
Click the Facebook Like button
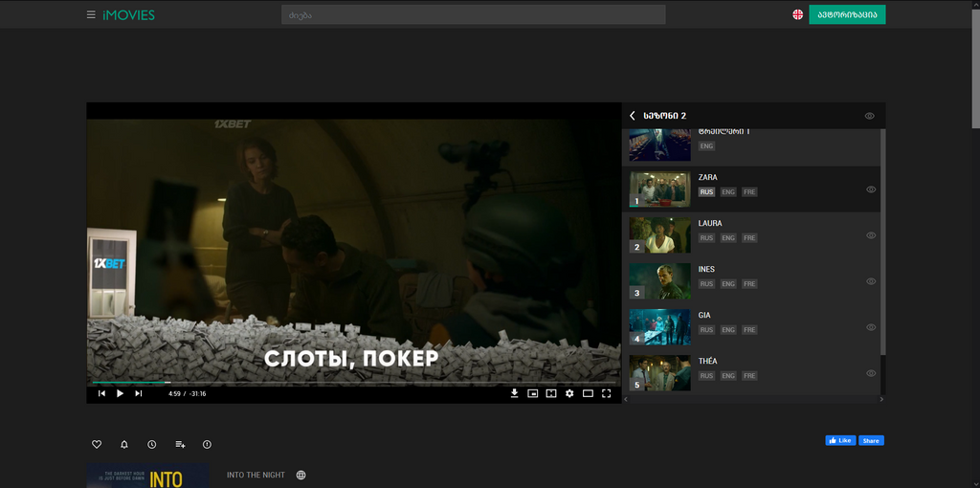(x=840, y=440)
